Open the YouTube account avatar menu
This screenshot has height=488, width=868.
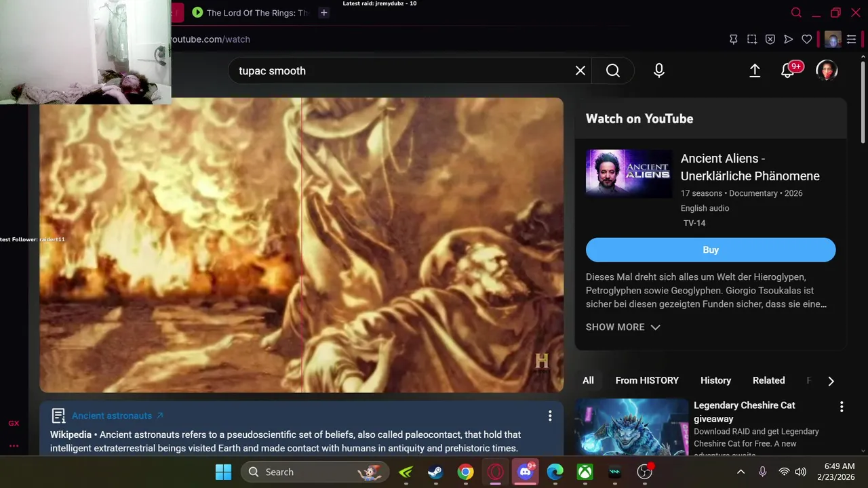click(827, 70)
